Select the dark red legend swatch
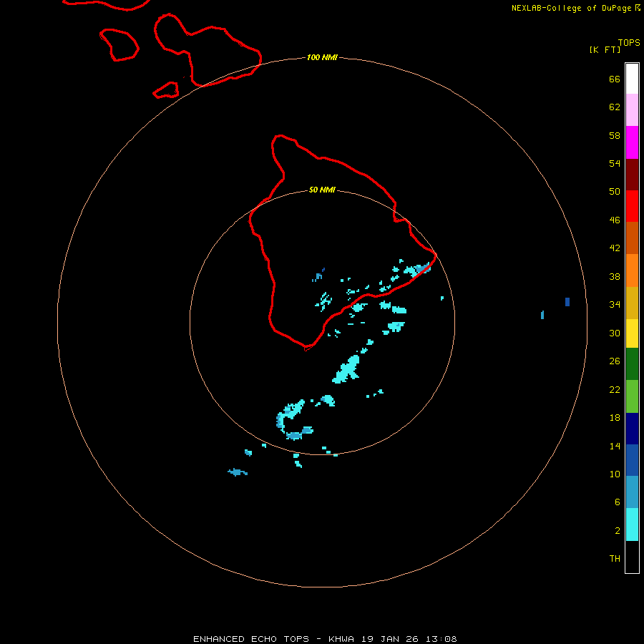 [x=632, y=175]
